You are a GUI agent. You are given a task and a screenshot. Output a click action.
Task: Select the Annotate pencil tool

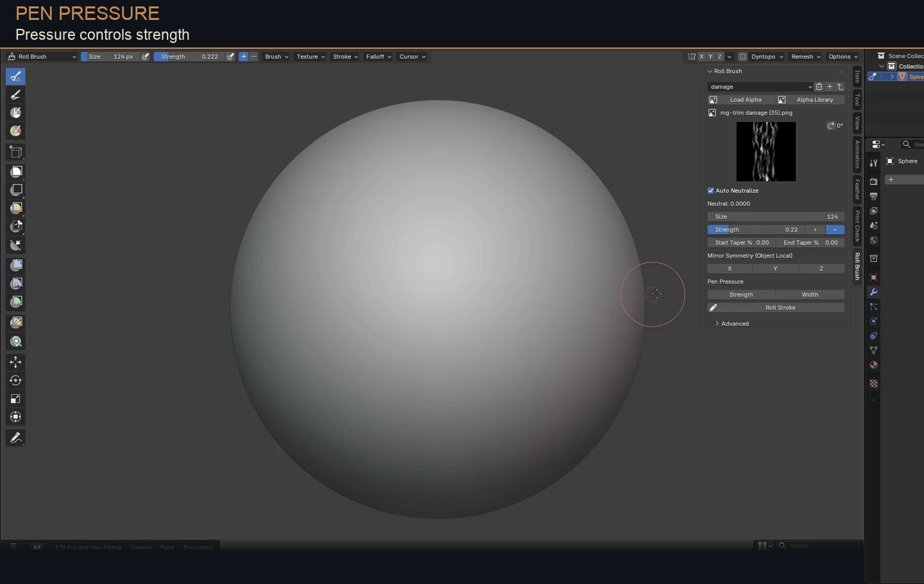[x=16, y=438]
